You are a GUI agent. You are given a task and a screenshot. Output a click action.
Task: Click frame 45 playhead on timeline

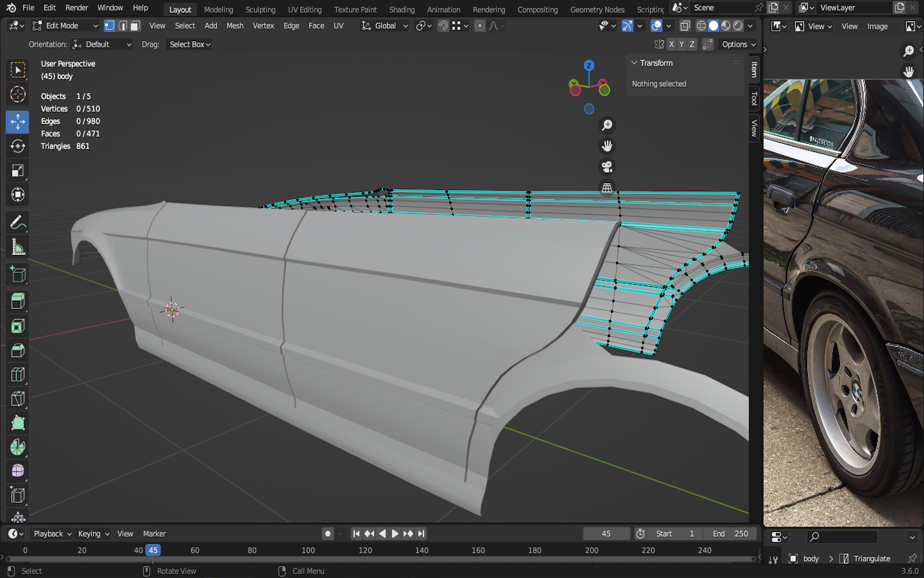pyautogui.click(x=153, y=550)
